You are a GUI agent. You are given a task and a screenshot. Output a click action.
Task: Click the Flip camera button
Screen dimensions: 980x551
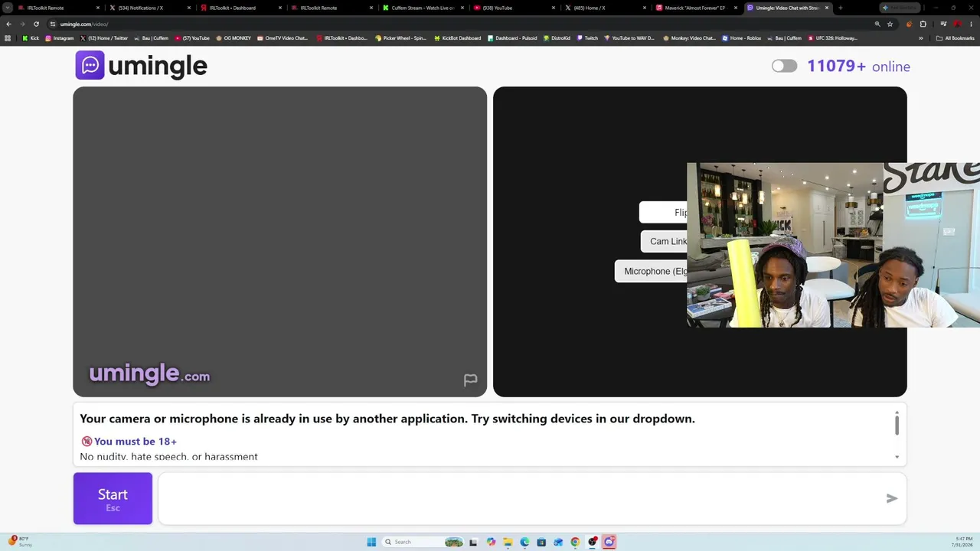click(664, 213)
